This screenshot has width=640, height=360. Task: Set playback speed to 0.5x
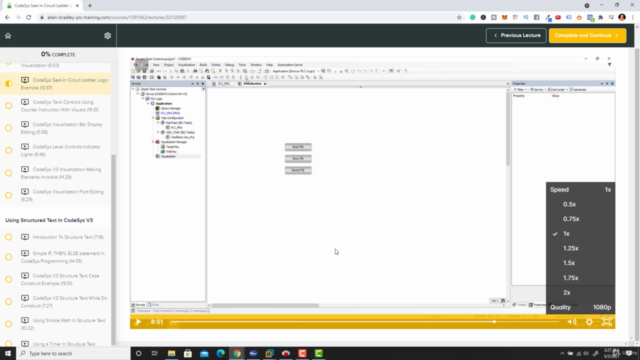569,204
